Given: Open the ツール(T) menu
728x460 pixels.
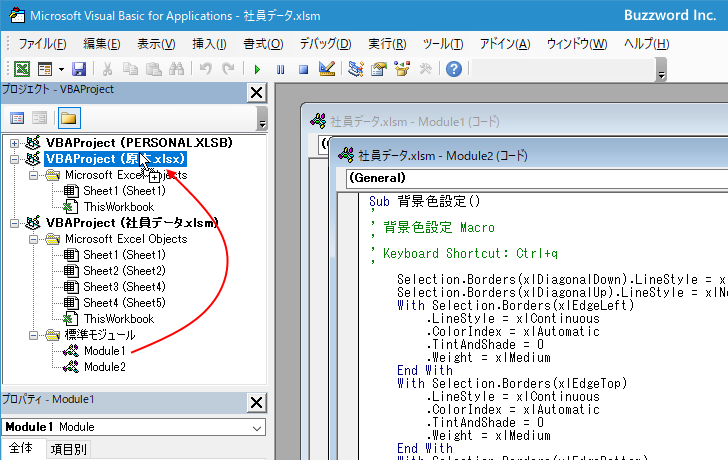Looking at the screenshot, I should (x=443, y=44).
